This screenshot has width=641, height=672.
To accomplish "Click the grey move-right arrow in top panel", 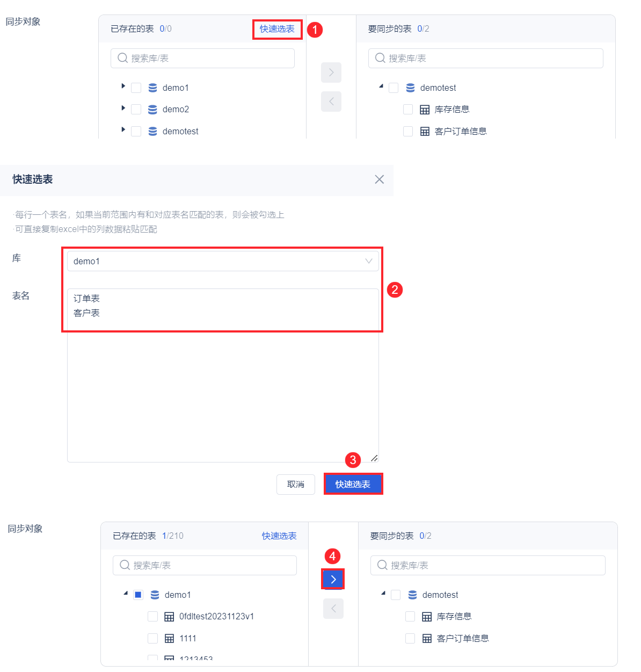I will pos(331,73).
